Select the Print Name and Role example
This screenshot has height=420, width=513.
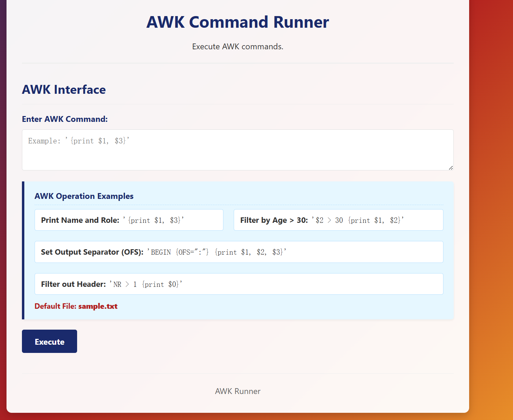point(129,220)
